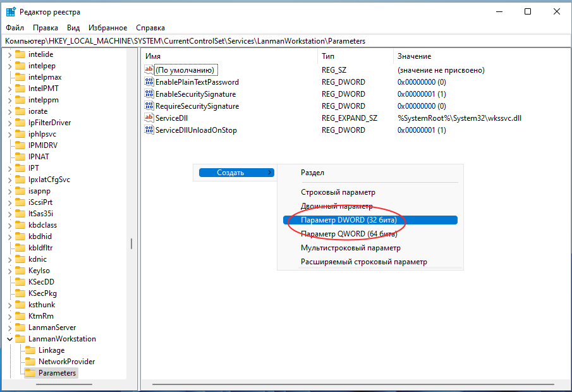Click the Parameters folder icon
The height and width of the screenshot is (392, 572).
[30, 373]
